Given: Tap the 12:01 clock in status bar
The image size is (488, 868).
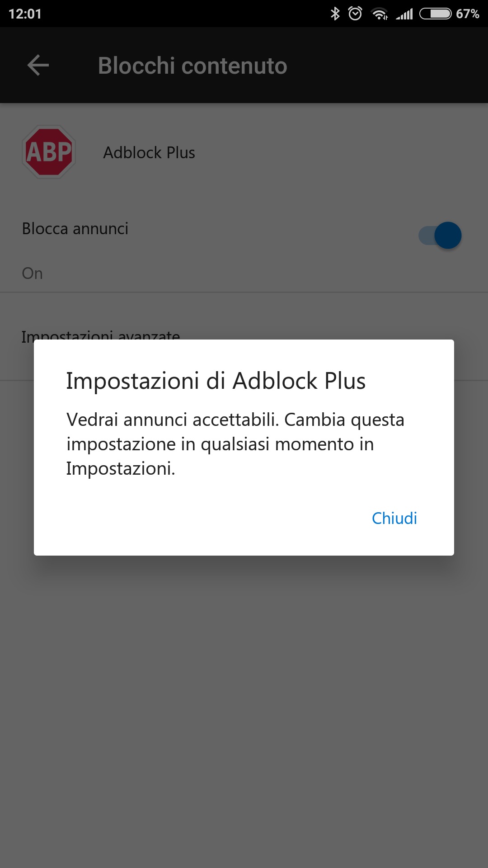Looking at the screenshot, I should (x=25, y=14).
